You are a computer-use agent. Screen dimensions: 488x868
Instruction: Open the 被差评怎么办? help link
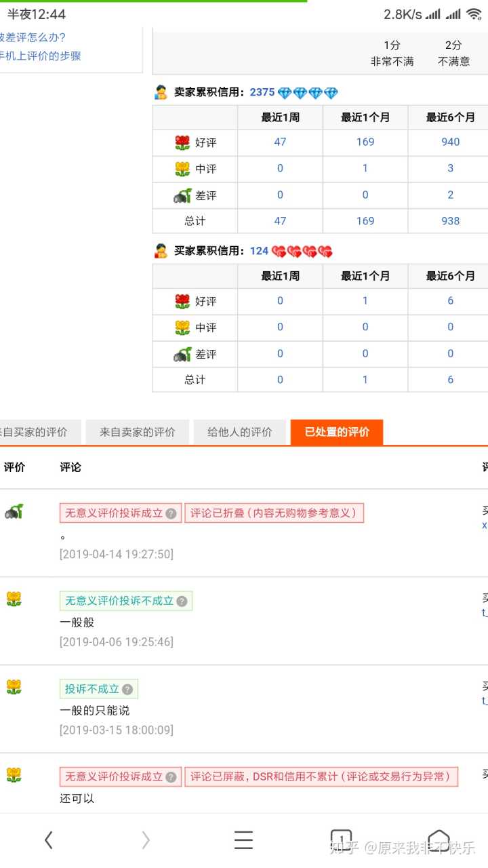tap(33, 37)
